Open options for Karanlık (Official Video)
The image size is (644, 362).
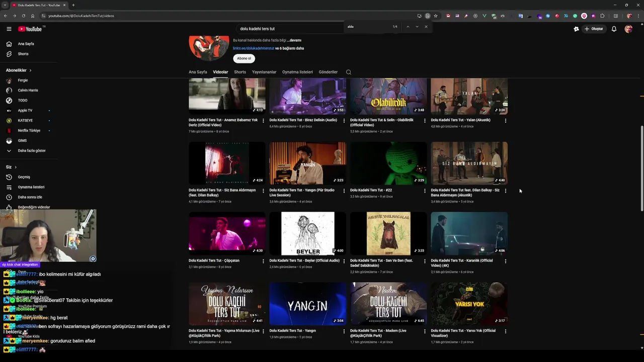tap(506, 261)
